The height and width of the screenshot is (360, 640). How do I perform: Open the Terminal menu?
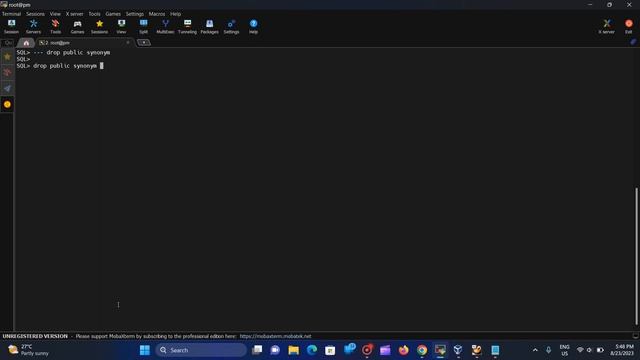pos(11,14)
